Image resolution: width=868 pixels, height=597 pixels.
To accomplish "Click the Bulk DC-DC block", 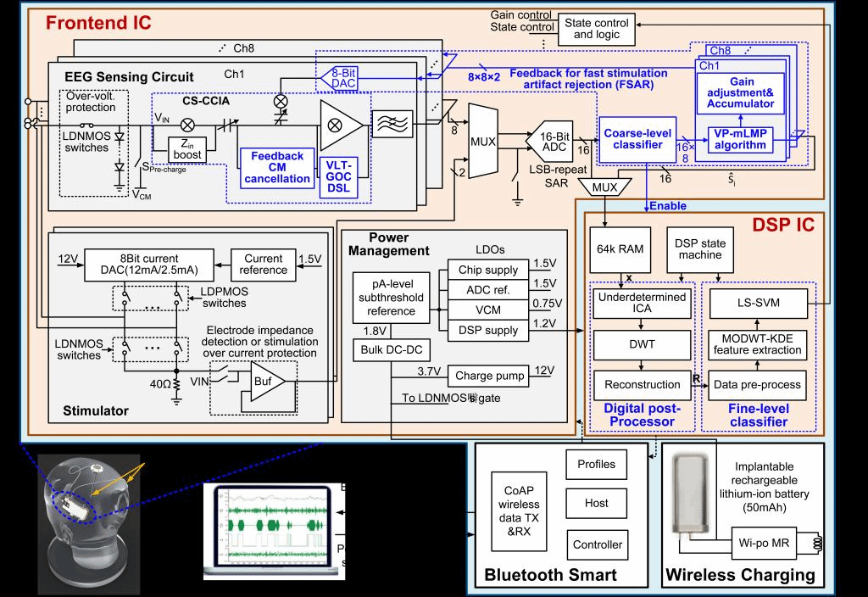I will 392,350.
